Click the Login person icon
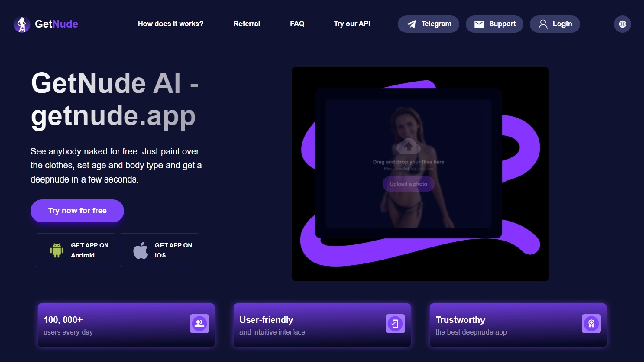The height and width of the screenshot is (362, 644). coord(543,24)
